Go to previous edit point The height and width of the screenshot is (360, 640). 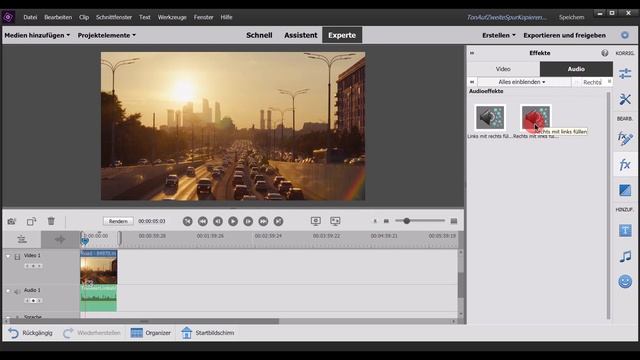[187, 221]
